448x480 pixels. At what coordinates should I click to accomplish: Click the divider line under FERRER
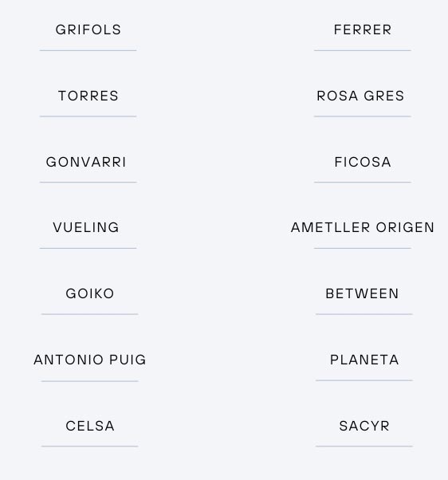point(363,50)
